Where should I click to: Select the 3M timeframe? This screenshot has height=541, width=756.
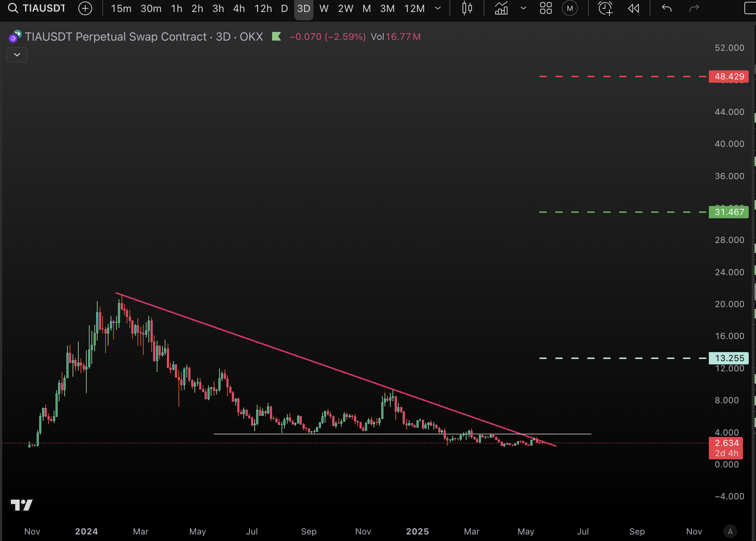[387, 8]
